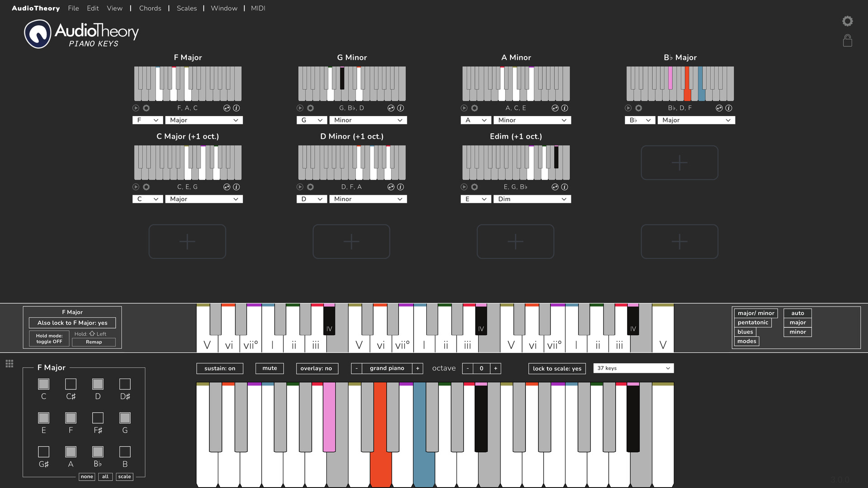Open info for the Bb Major chord
The height and width of the screenshot is (488, 868).
728,108
